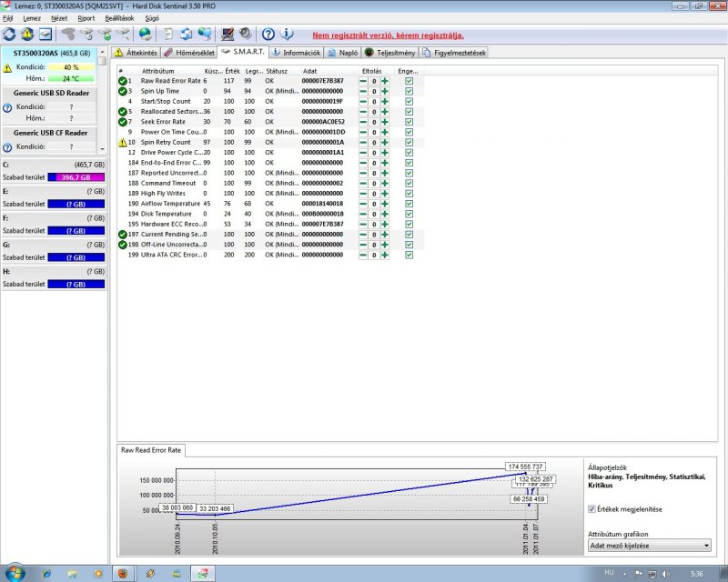
Task: Toggle enable checkbox for Ultra ATA CRC Error
Action: [409, 255]
